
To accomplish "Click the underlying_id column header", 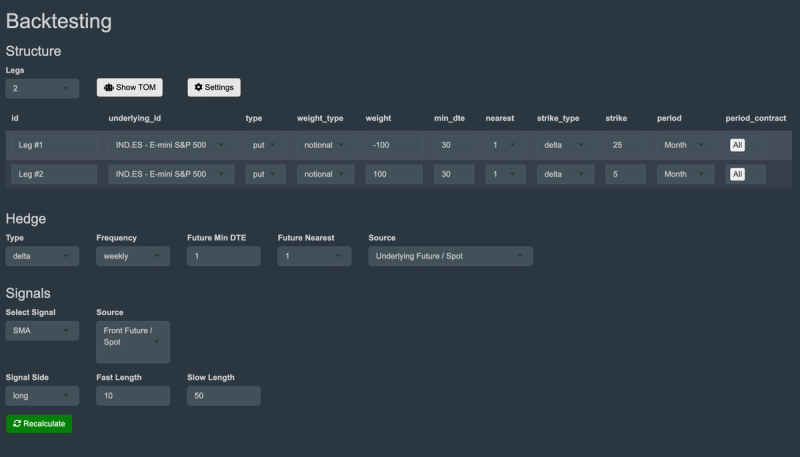I will point(135,118).
